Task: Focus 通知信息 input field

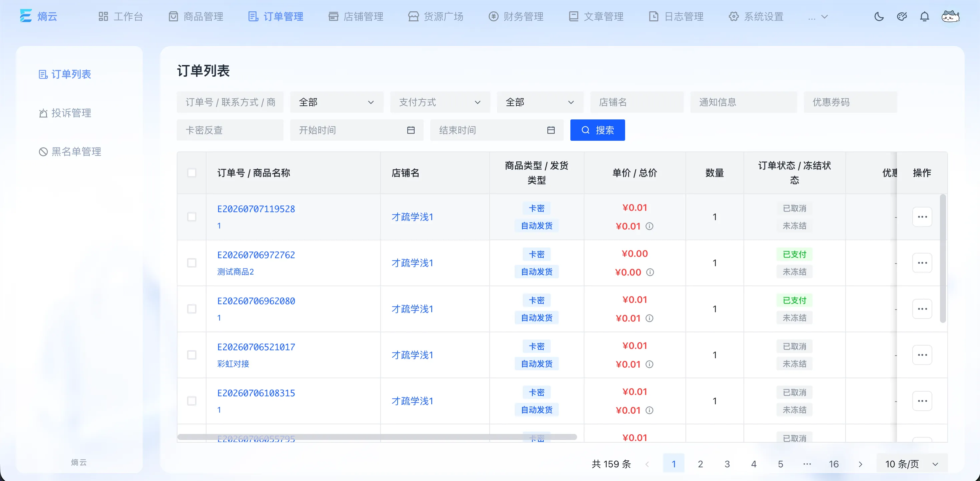Action: pyautogui.click(x=744, y=102)
